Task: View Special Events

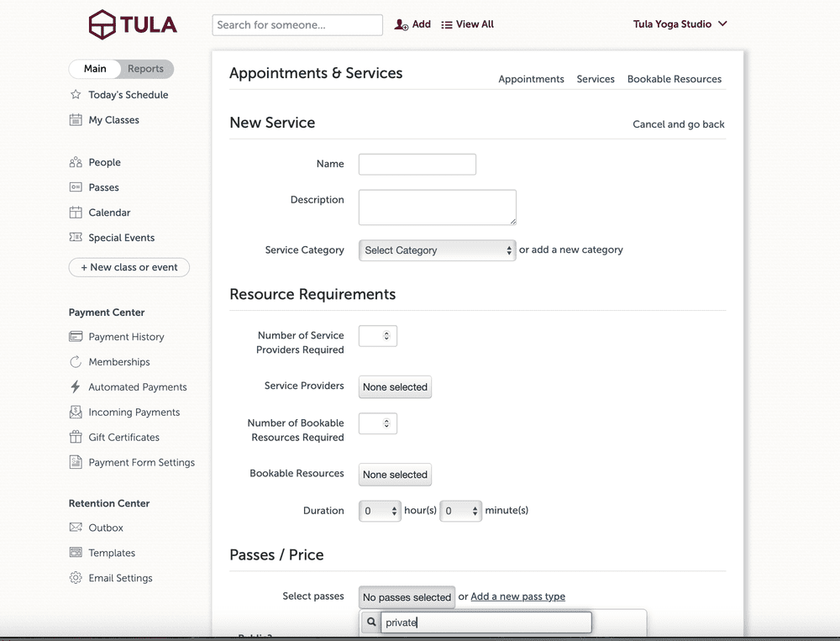Action: pyautogui.click(x=123, y=238)
